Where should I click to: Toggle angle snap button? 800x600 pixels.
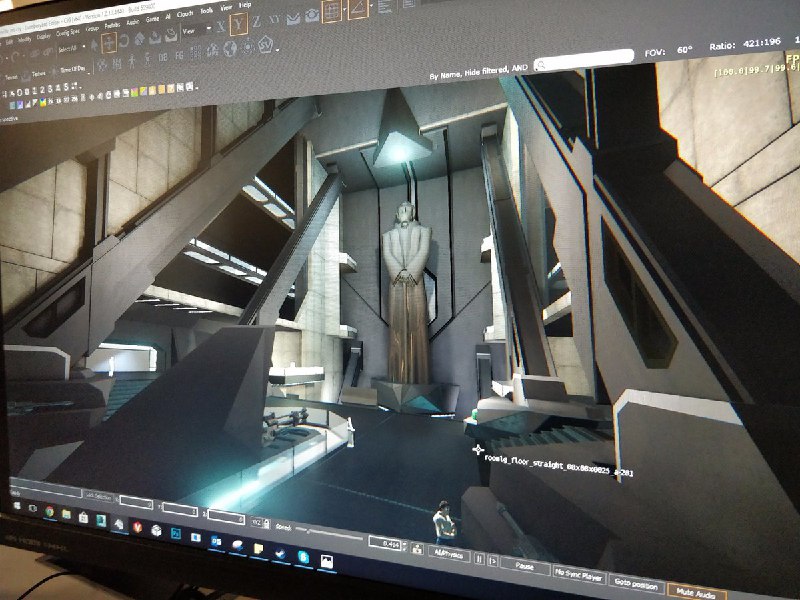coord(358,8)
